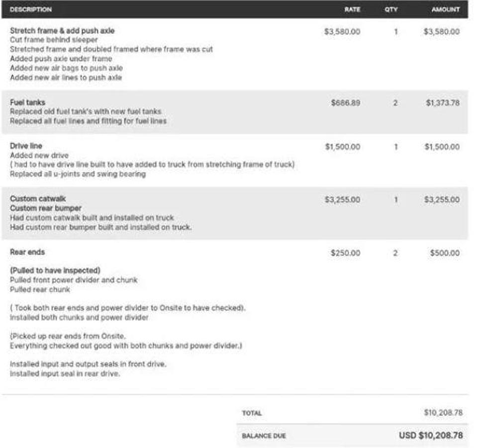Click the $3,255.00 catwalk rate

(x=342, y=200)
